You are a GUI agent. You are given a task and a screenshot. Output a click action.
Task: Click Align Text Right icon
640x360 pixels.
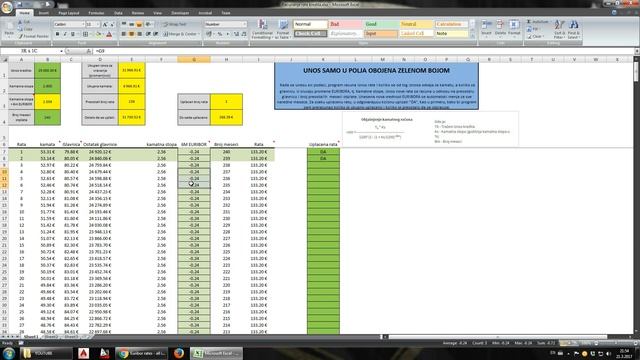click(x=139, y=34)
